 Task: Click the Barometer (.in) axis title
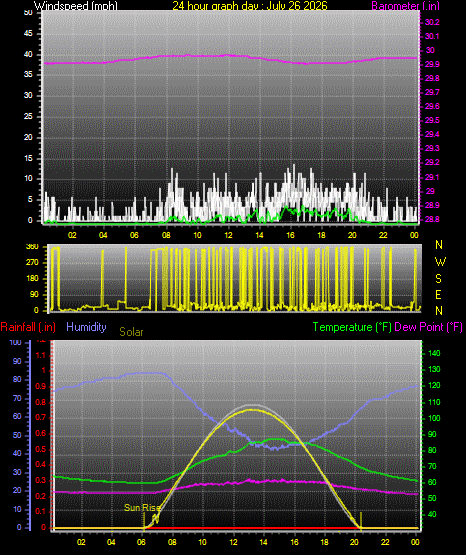[x=405, y=6]
